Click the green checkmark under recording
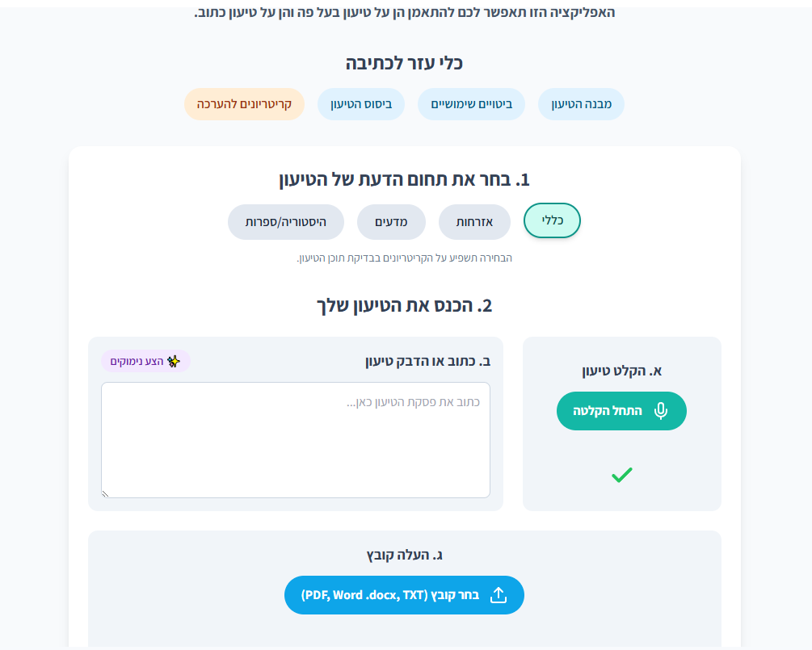This screenshot has height=650, width=812. click(621, 475)
